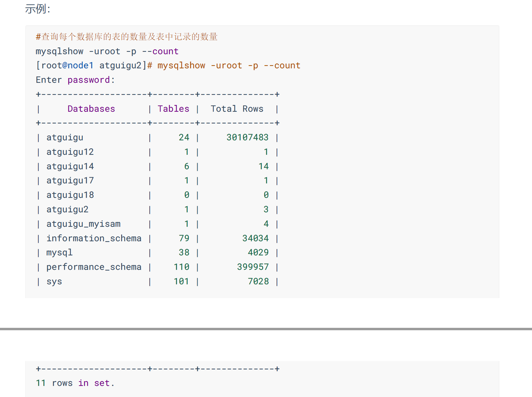Click the 'information_schema' database name
Screen dimensions: 532x397
click(94, 238)
